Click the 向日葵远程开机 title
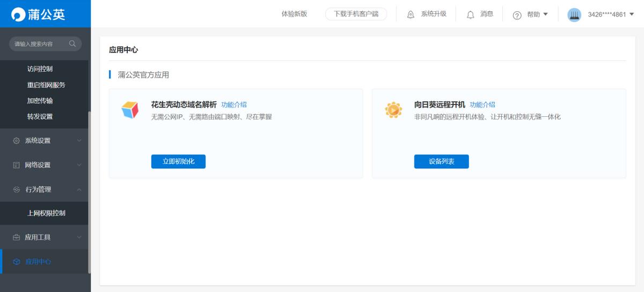The height and width of the screenshot is (292, 644). 440,104
